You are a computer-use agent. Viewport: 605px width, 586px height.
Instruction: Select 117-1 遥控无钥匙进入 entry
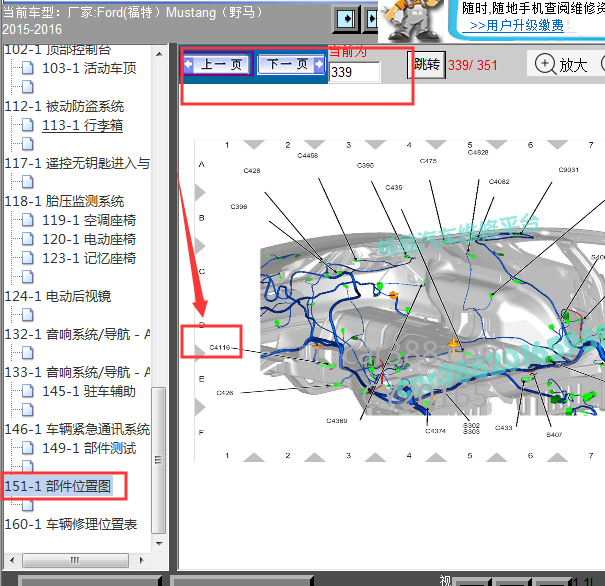pyautogui.click(x=77, y=163)
